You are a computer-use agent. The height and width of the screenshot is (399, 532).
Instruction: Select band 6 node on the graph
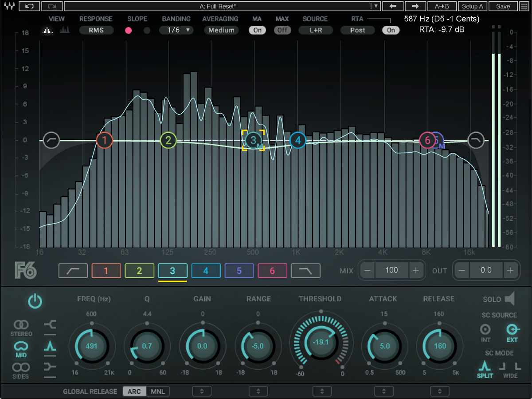[427, 140]
